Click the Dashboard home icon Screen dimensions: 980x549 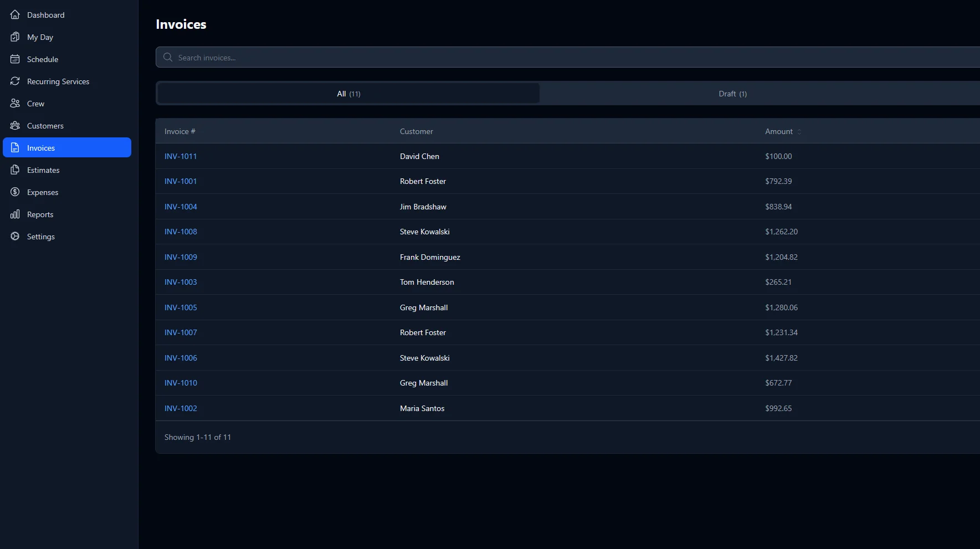(x=15, y=15)
